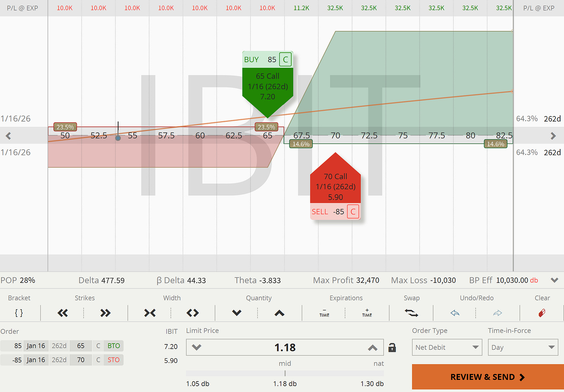Click the 1.18 limit price field

click(285, 347)
